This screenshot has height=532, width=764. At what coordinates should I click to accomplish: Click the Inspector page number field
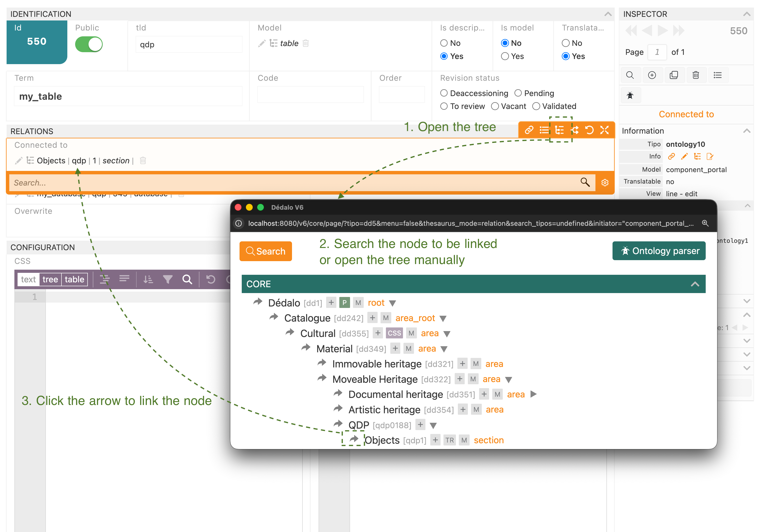point(657,52)
